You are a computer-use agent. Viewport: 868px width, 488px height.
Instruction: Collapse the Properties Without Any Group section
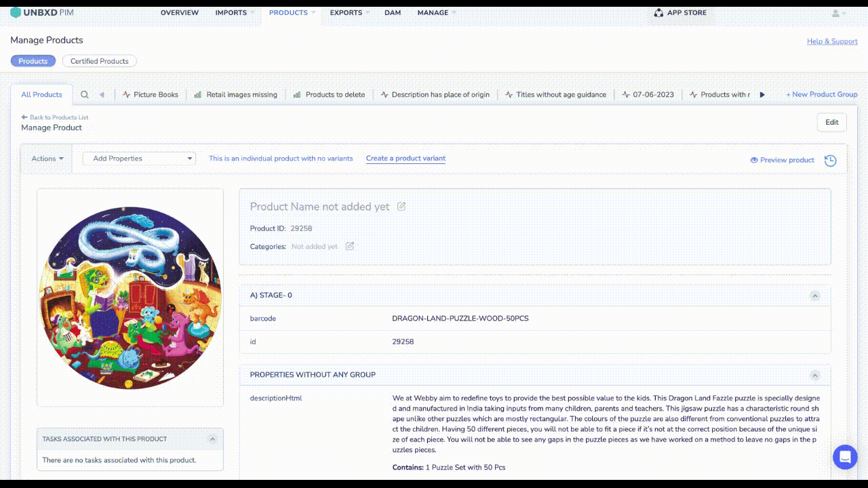[x=815, y=375]
